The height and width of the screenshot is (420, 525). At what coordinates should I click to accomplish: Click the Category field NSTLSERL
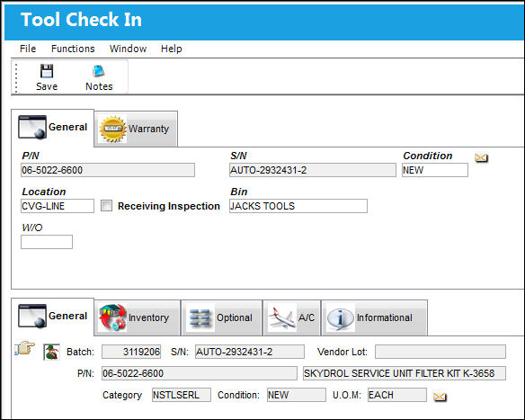coord(181,395)
